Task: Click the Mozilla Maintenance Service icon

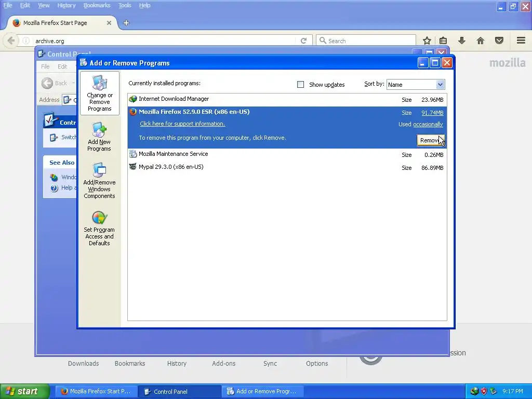Action: click(x=133, y=154)
